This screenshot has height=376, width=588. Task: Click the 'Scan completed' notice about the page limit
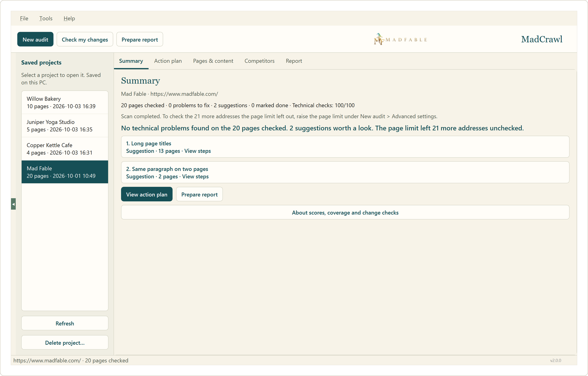click(x=279, y=116)
